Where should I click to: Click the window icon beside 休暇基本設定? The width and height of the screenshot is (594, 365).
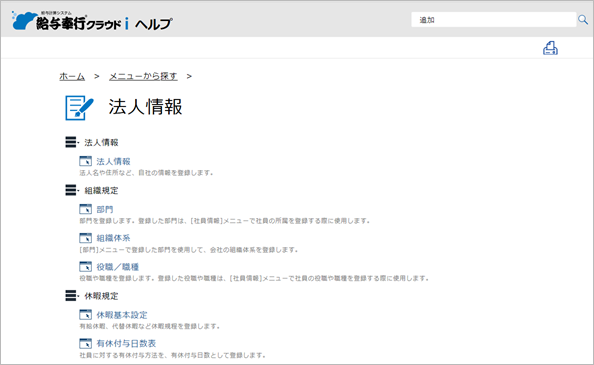pyautogui.click(x=86, y=315)
